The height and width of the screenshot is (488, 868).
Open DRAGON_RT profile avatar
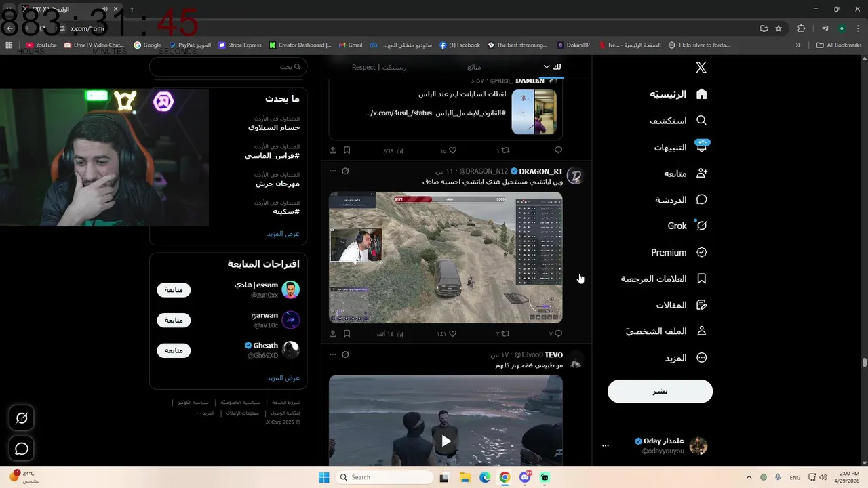click(574, 176)
